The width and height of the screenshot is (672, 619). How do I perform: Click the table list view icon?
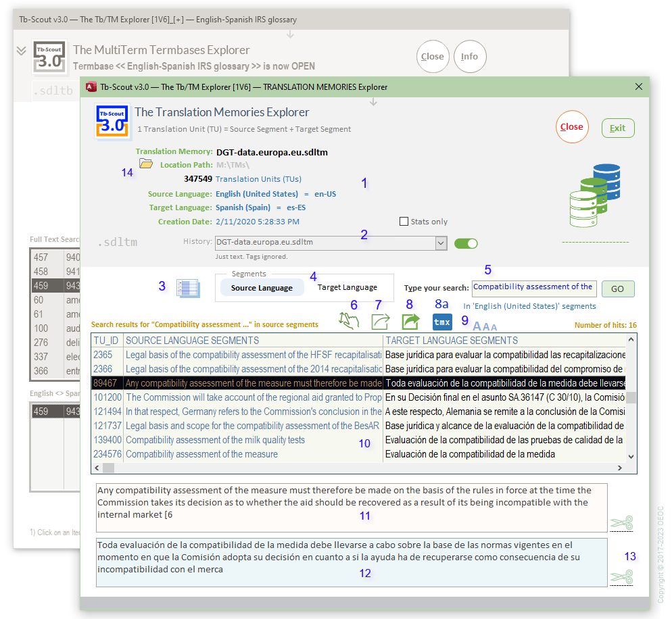[187, 288]
